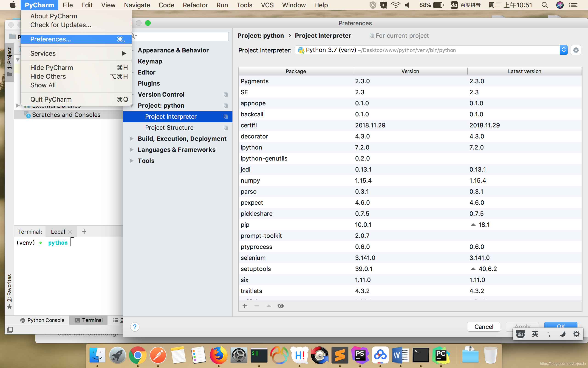Select the pip package row
Viewport: 588px width, 368px height.
[x=410, y=224]
